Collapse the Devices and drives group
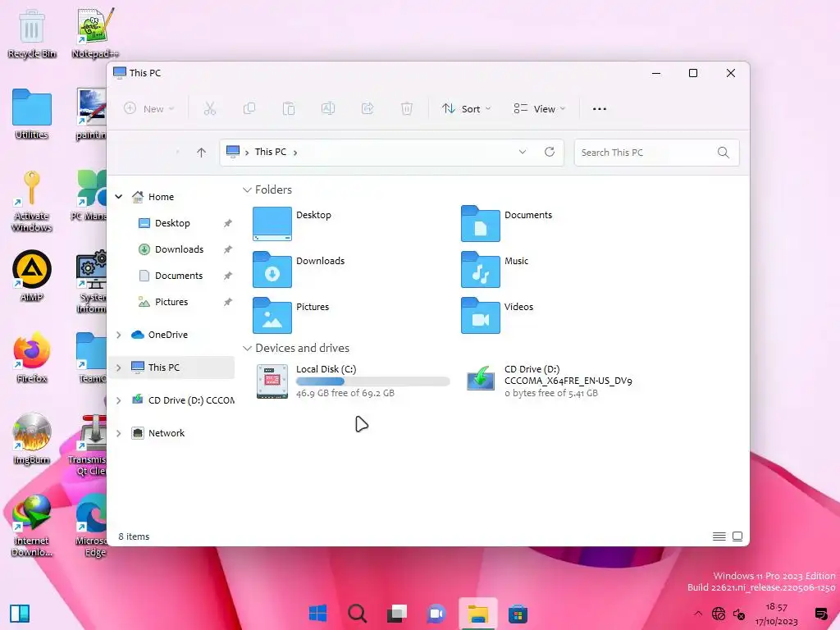This screenshot has width=840, height=630. pyautogui.click(x=247, y=348)
